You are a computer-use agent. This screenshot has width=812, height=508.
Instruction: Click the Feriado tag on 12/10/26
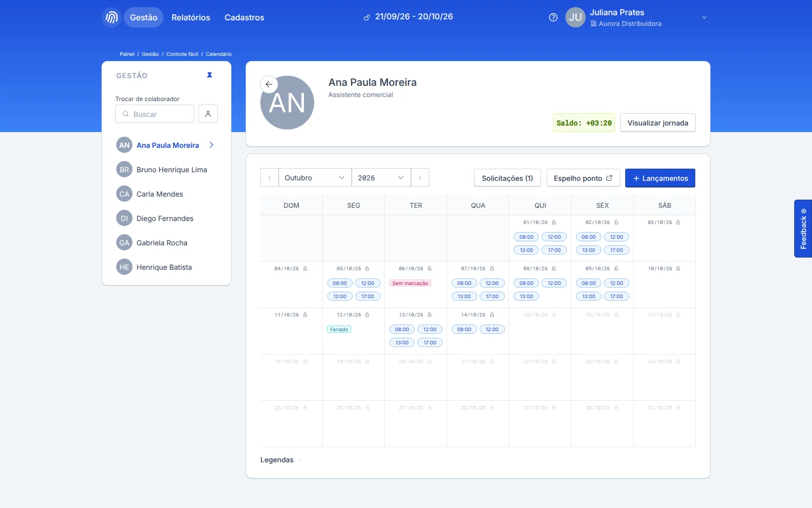[339, 330]
